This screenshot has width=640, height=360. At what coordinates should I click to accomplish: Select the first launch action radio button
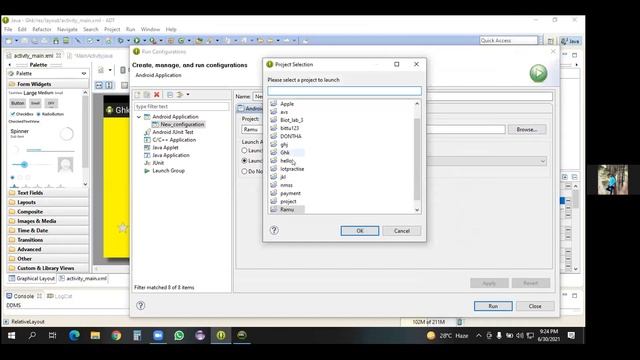click(x=244, y=150)
